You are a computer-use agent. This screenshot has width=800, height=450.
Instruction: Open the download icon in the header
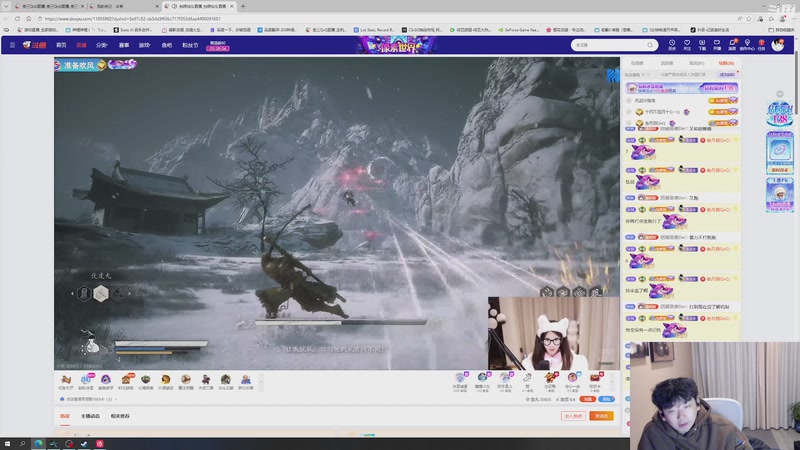pyautogui.click(x=702, y=45)
